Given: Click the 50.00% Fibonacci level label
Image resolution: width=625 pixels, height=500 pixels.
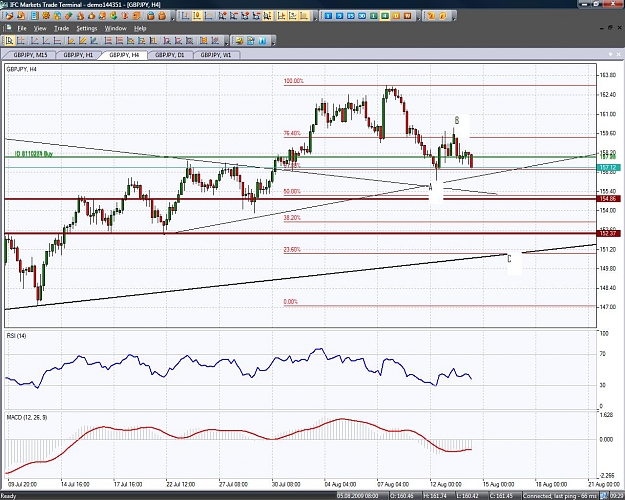Looking at the screenshot, I should coord(292,191).
